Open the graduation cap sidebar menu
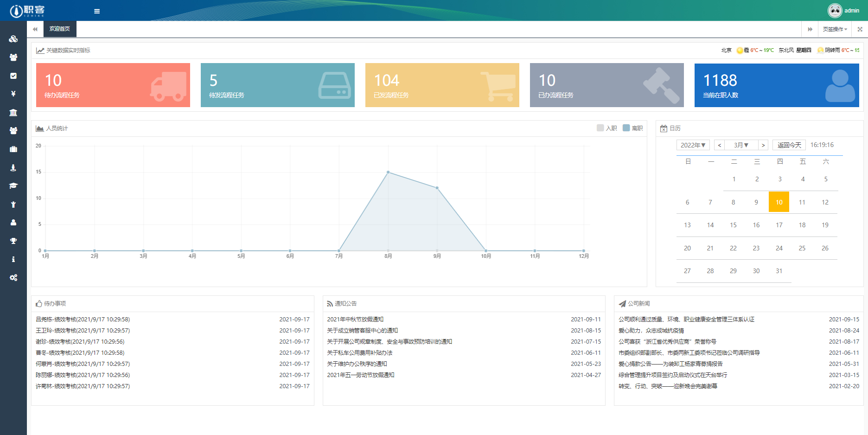Viewport: 868px width, 435px height. pos(13,186)
